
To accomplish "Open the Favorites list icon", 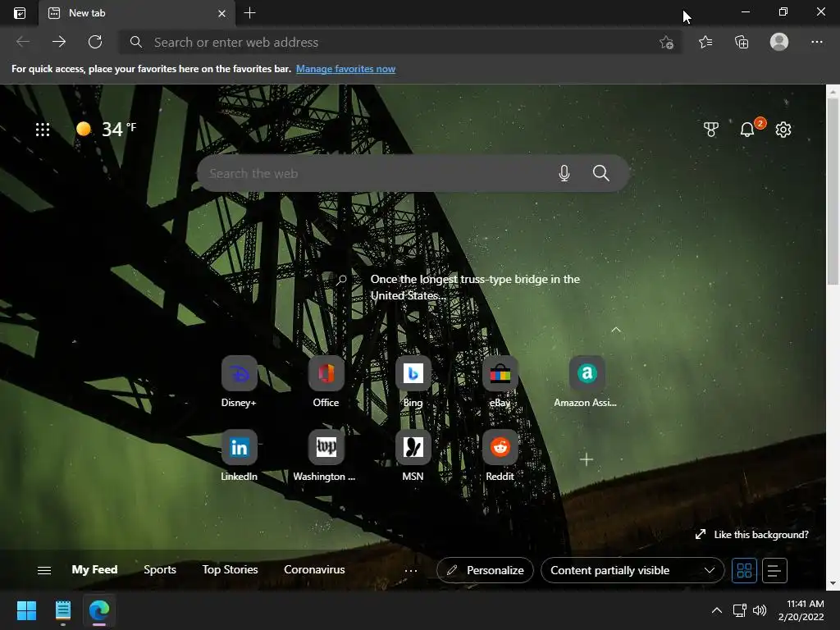I will (x=705, y=42).
